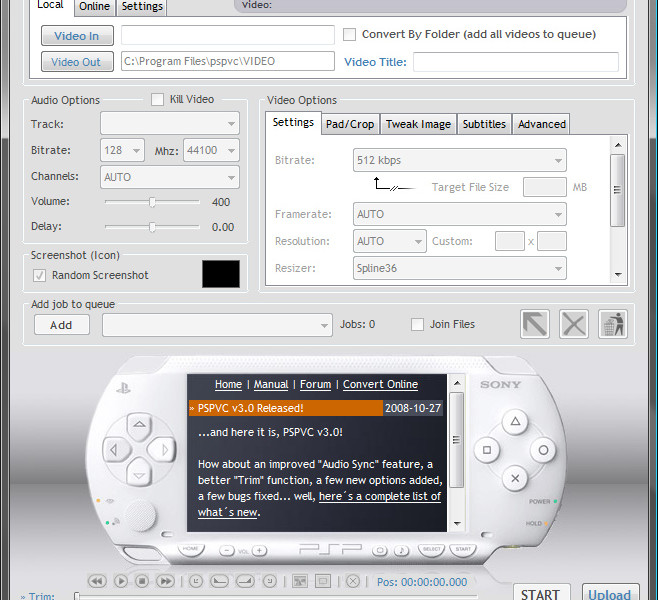The width and height of the screenshot is (658, 600).
Task: Click the rewind playback button
Action: (x=97, y=581)
